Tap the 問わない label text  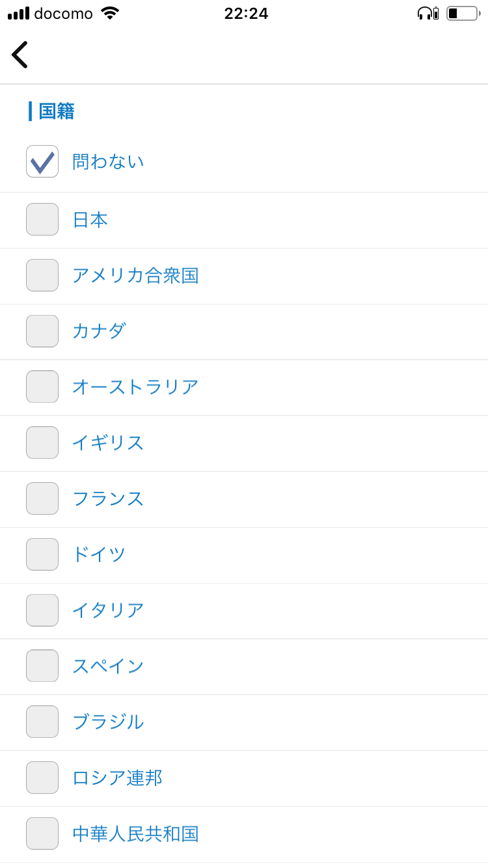[x=108, y=161]
